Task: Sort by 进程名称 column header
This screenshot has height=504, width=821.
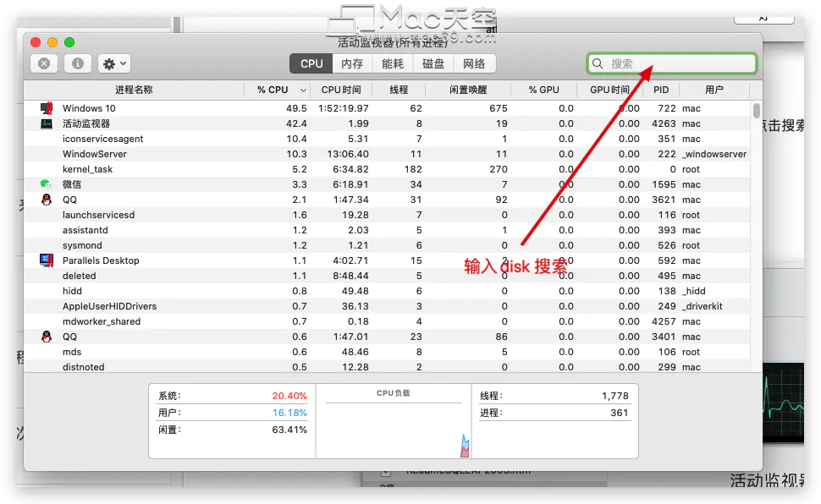Action: pos(134,90)
